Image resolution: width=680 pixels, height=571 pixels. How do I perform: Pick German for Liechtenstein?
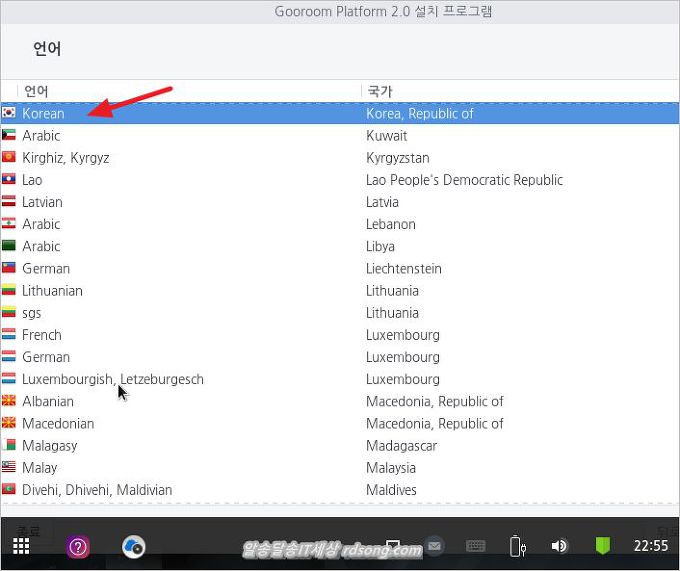pyautogui.click(x=46, y=269)
